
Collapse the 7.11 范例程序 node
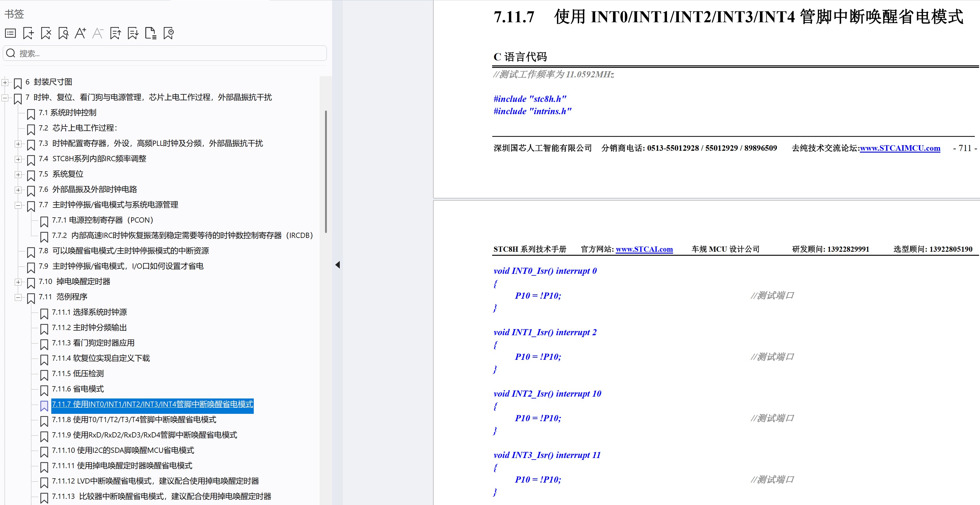tap(18, 297)
